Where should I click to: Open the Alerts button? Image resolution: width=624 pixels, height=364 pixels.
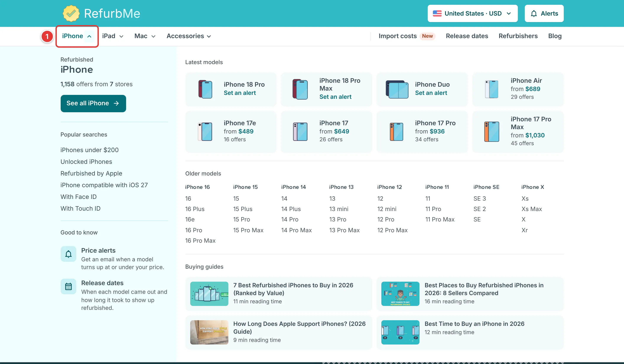(544, 13)
